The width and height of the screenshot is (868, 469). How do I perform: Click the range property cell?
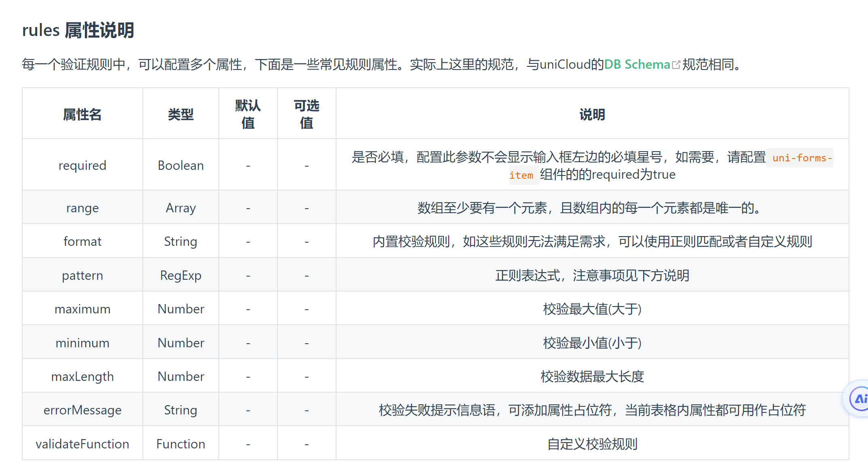(x=82, y=208)
